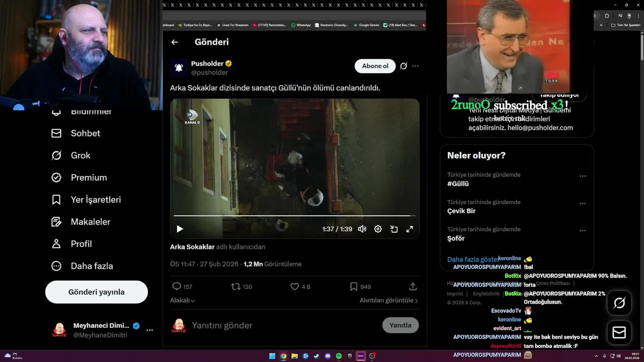644x362 pixels.
Task: Click the floating Grok button
Action: [x=619, y=303]
